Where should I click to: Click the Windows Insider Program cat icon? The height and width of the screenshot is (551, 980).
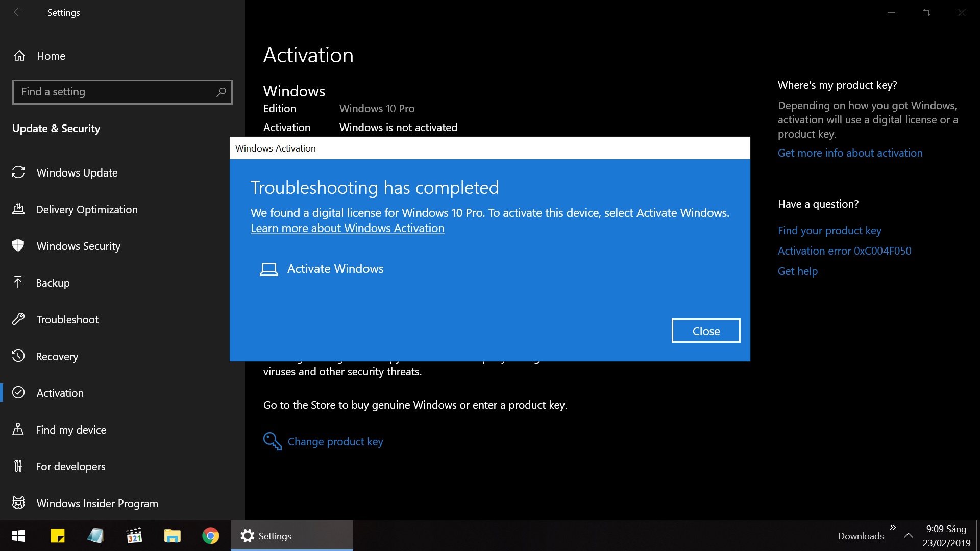pos(18,503)
